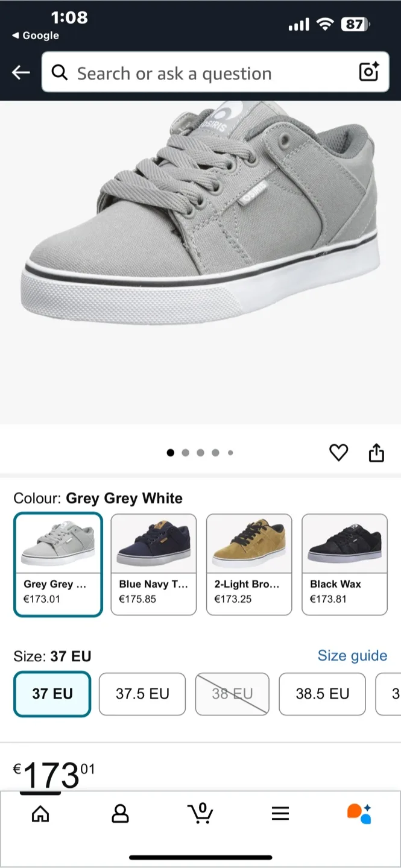Open the Size guide link
Viewport: 401px width, 868px height.
click(x=352, y=656)
